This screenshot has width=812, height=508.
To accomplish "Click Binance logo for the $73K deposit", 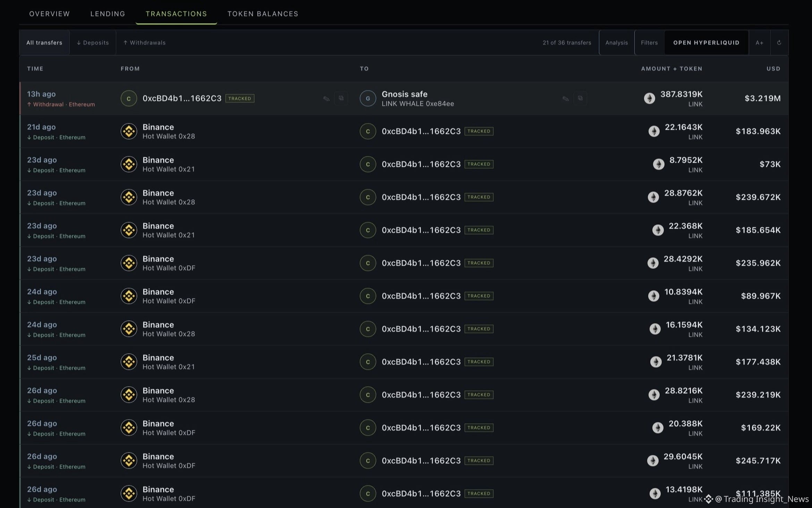I will pos(129,164).
